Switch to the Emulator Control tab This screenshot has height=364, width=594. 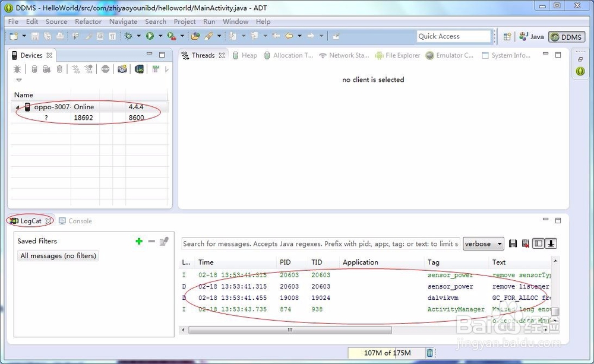point(450,55)
